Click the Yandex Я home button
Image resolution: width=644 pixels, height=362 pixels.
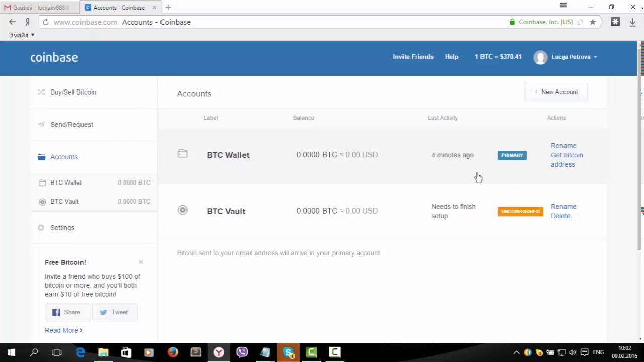(x=28, y=22)
